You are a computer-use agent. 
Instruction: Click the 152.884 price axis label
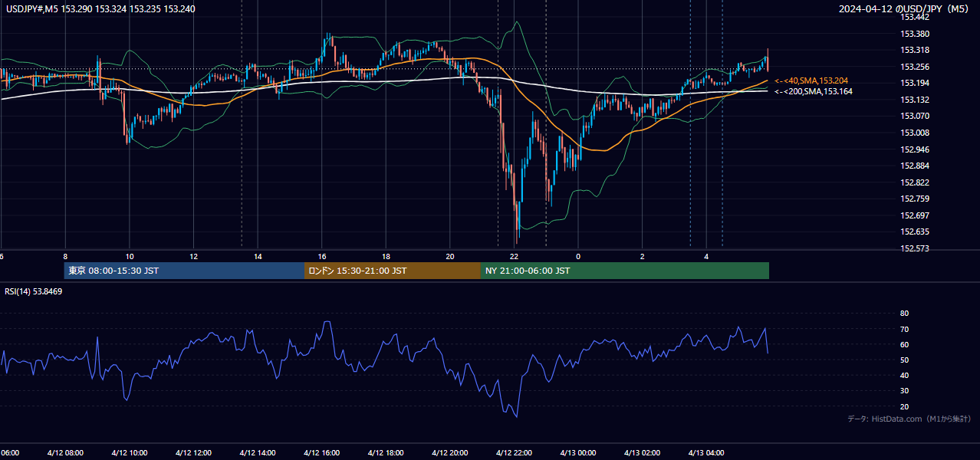click(x=914, y=166)
